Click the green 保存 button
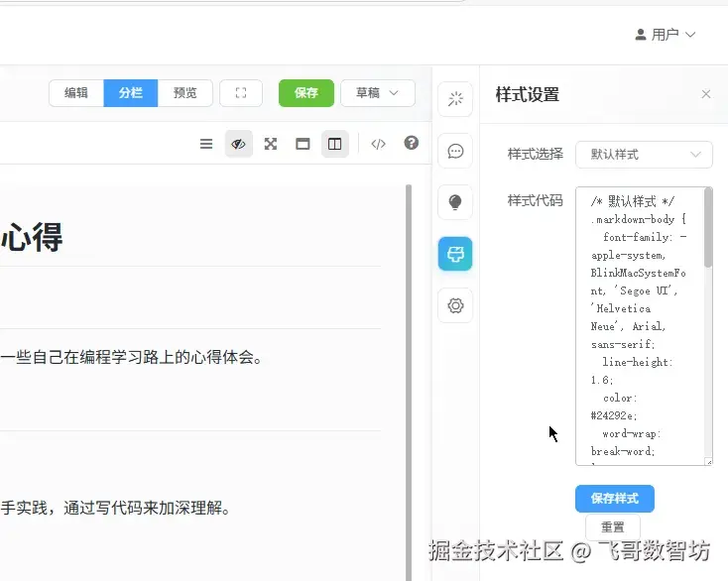The width and height of the screenshot is (728, 581). pyautogui.click(x=305, y=93)
